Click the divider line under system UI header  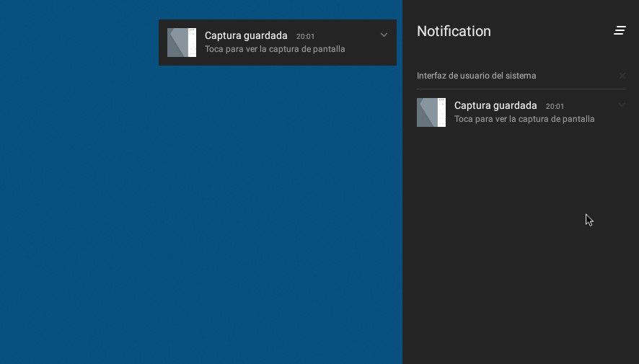coord(521,89)
